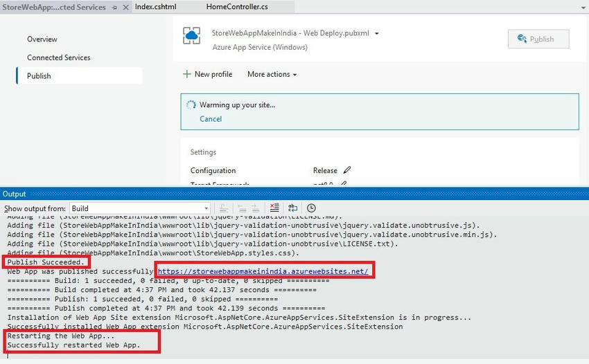Toggle timestamps clock icon in Output toolbar
The width and height of the screenshot is (589, 364).
tap(311, 208)
